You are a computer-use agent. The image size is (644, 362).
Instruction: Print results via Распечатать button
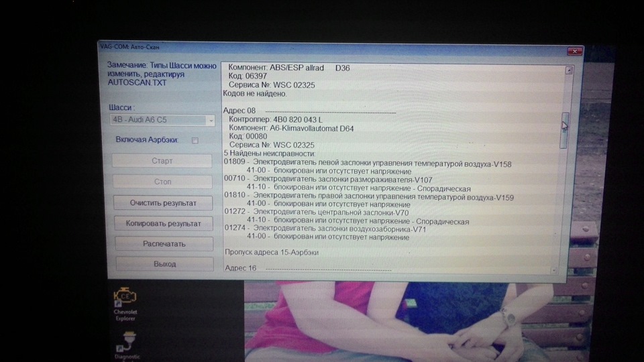(164, 244)
